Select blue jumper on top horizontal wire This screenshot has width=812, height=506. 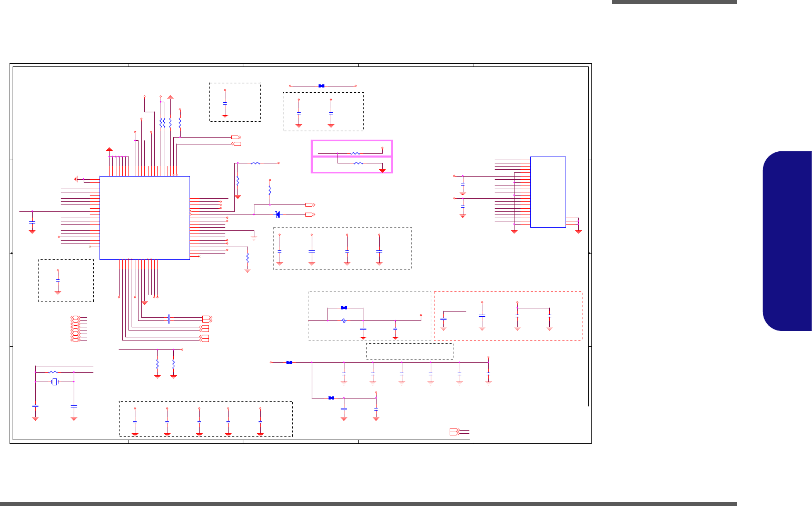coord(322,86)
